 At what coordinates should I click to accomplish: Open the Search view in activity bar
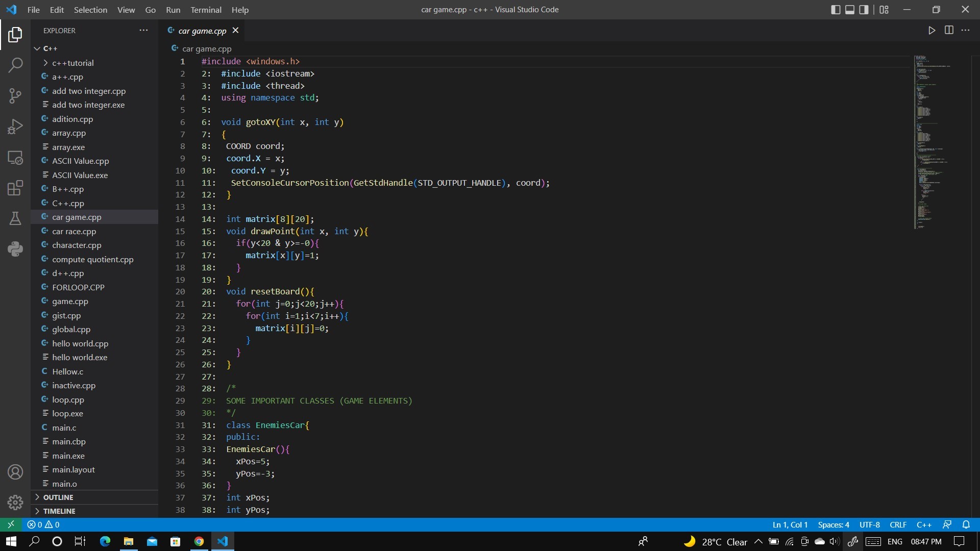coord(15,65)
